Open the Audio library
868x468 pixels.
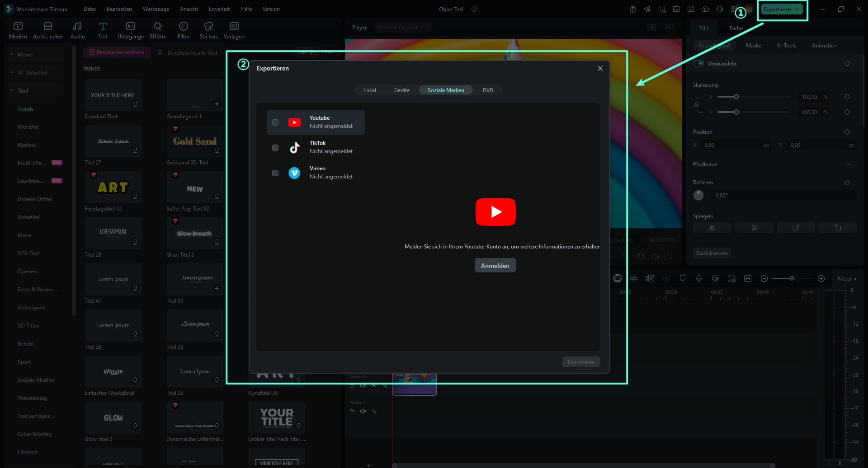pyautogui.click(x=77, y=30)
